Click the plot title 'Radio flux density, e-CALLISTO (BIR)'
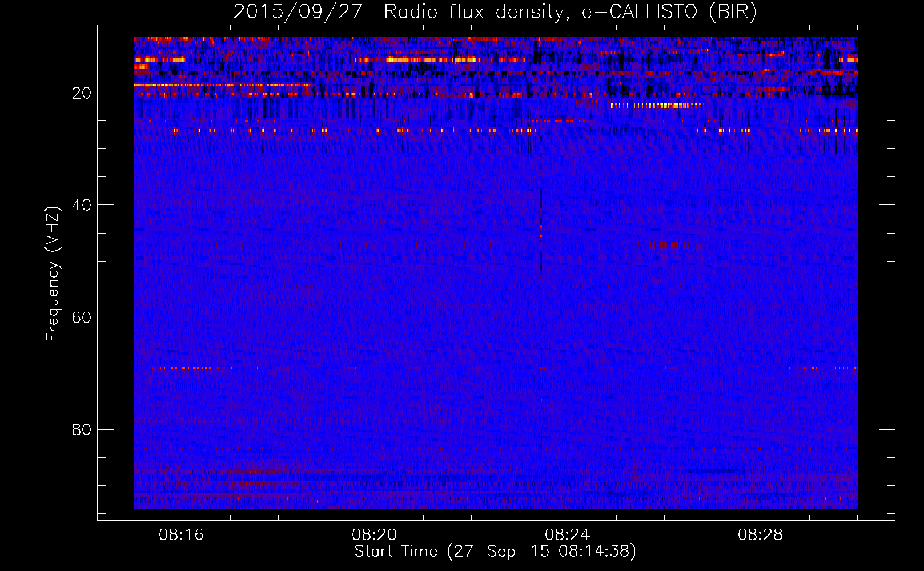924x571 pixels. (570, 12)
